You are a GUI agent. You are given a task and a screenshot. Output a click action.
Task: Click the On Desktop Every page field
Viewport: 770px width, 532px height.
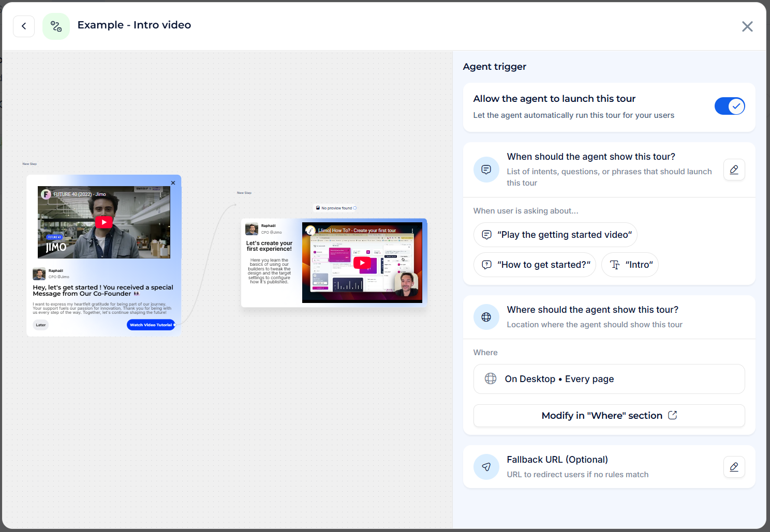(609, 379)
